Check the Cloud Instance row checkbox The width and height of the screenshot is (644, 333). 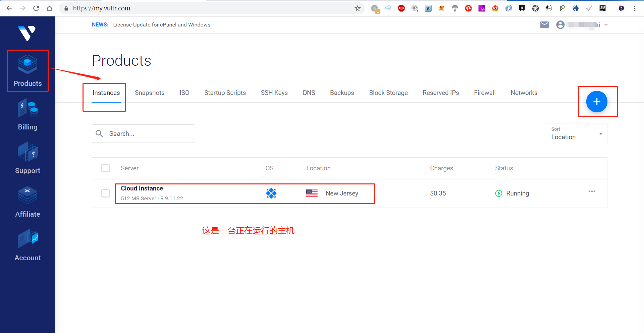pyautogui.click(x=106, y=193)
